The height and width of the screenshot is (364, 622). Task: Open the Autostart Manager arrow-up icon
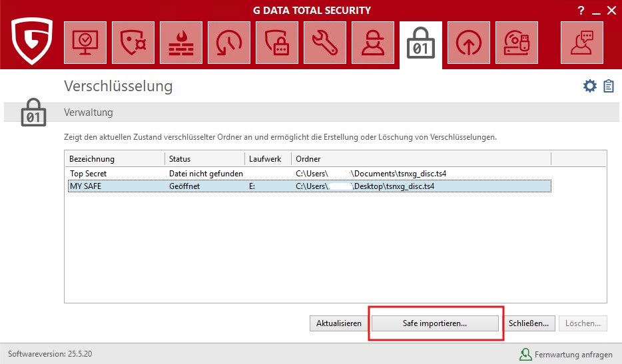(469, 43)
